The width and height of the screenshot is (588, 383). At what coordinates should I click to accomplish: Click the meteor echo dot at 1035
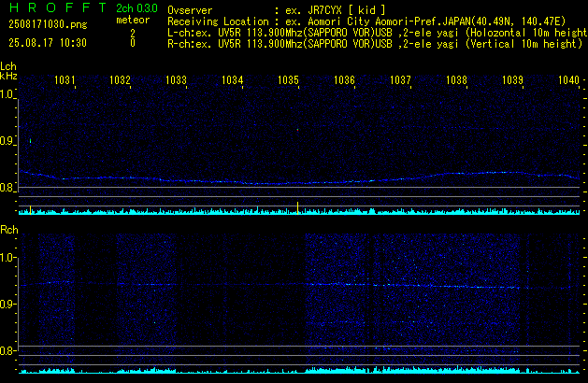[x=298, y=130]
